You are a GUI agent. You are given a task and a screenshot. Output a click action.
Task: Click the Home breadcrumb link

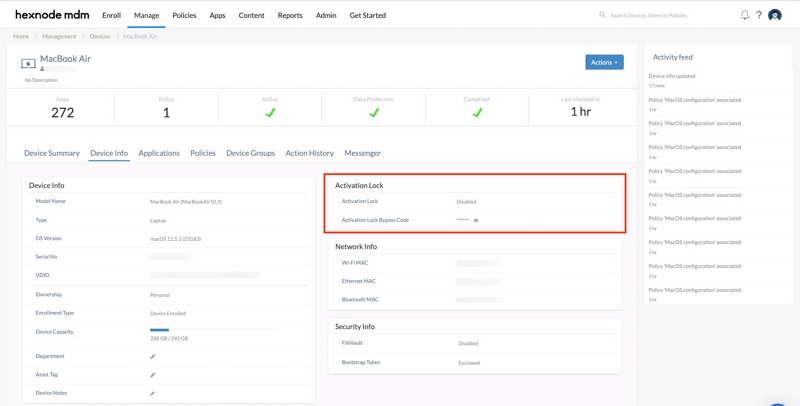tap(21, 37)
